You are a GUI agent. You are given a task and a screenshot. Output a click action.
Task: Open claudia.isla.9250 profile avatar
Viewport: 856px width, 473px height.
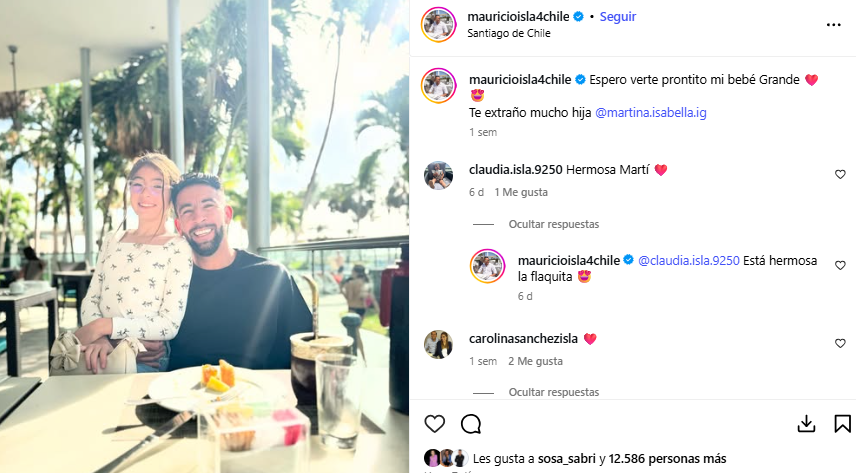(438, 175)
